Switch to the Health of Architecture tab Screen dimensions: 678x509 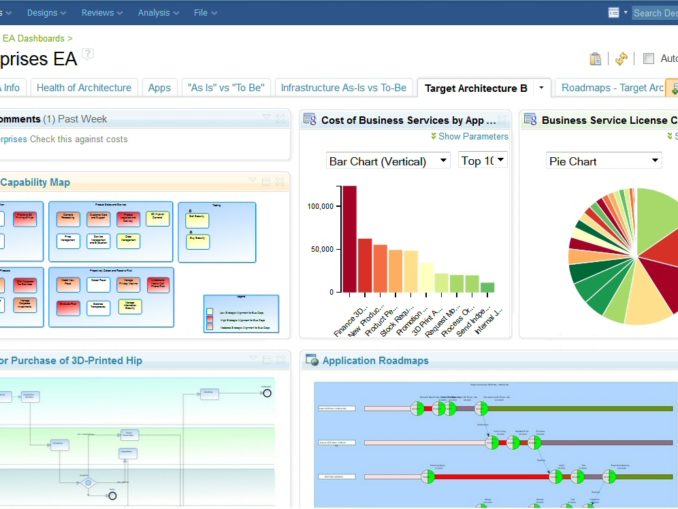point(84,88)
